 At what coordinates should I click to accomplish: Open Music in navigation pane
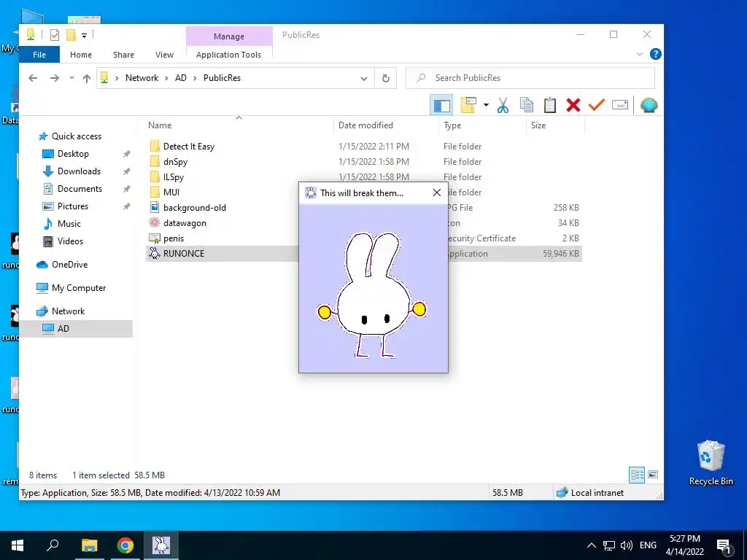[69, 224]
